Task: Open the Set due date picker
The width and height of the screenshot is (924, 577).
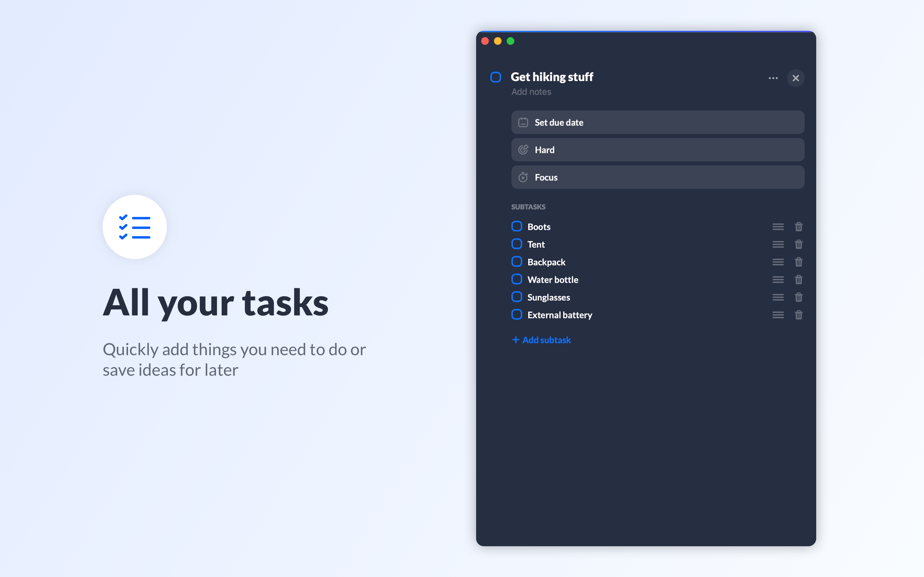Action: pyautogui.click(x=657, y=122)
